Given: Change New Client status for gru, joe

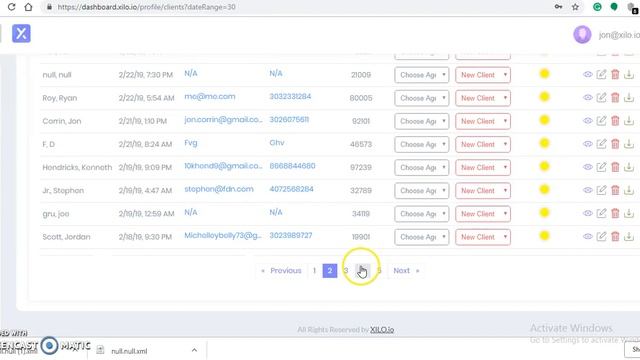Looking at the screenshot, I should tap(483, 213).
